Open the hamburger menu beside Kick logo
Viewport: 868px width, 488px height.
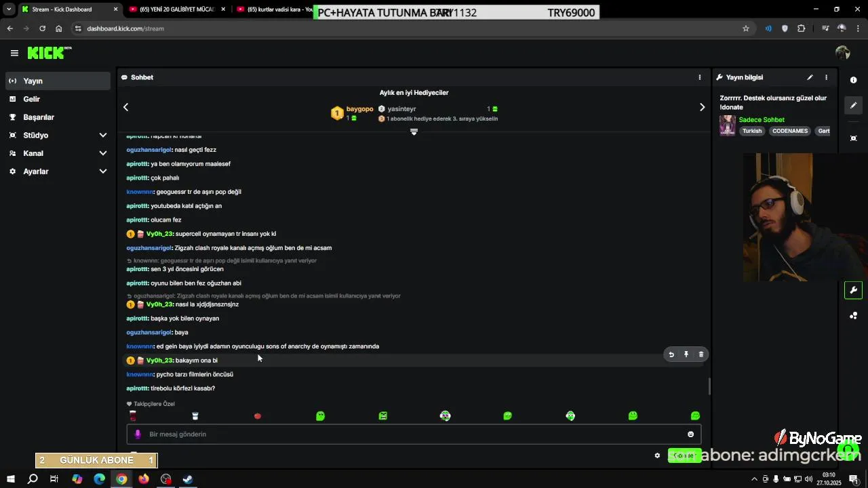pyautogui.click(x=14, y=53)
